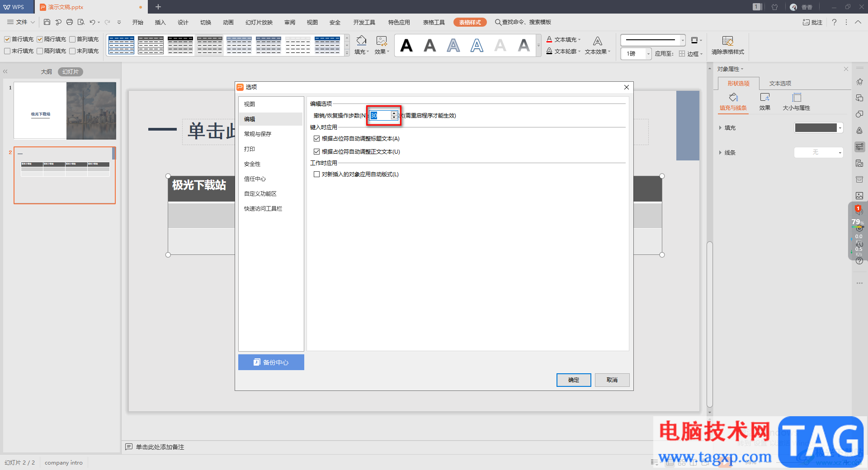Collapse the slide panel with double chevron

tap(5, 71)
